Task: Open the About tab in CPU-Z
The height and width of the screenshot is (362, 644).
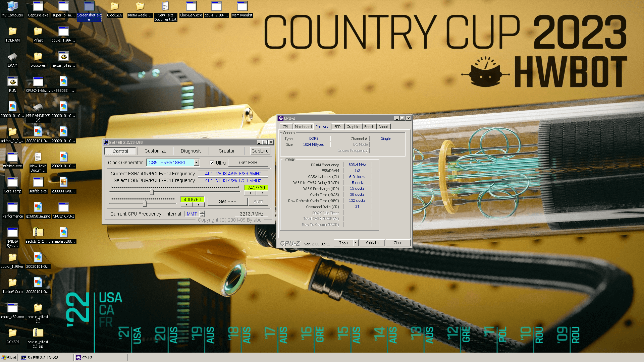Action: 383,127
